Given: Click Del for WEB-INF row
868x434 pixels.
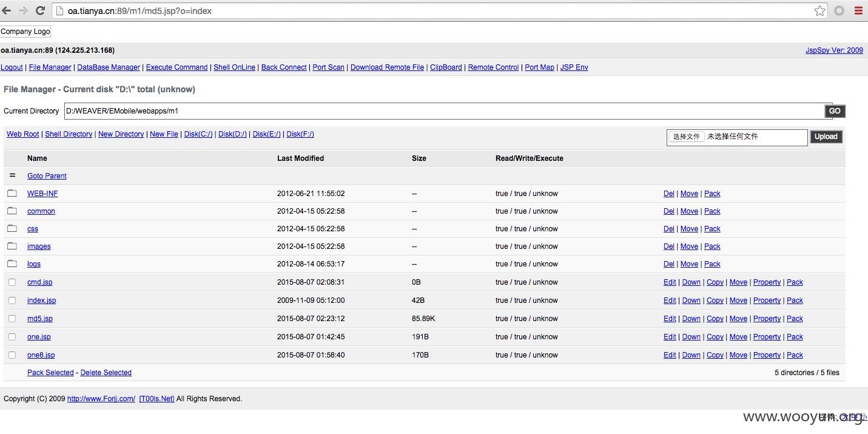Looking at the screenshot, I should 669,194.
